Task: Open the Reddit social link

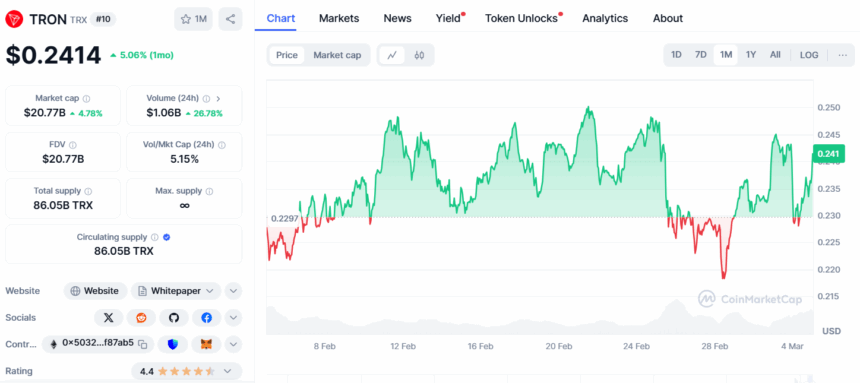Action: coord(141,318)
